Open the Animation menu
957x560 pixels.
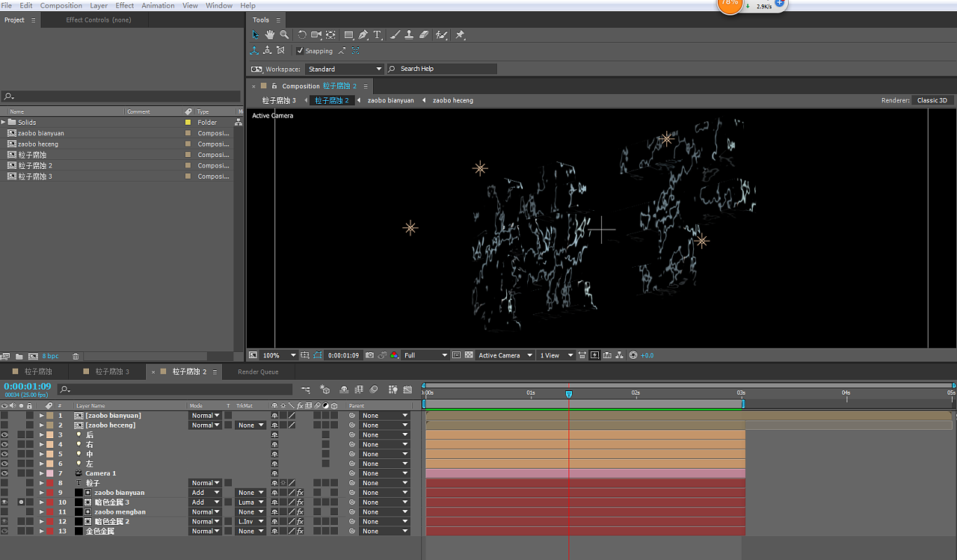(158, 5)
